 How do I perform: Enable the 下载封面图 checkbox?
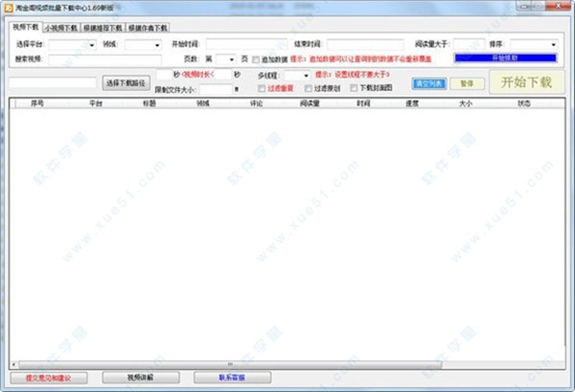[354, 88]
